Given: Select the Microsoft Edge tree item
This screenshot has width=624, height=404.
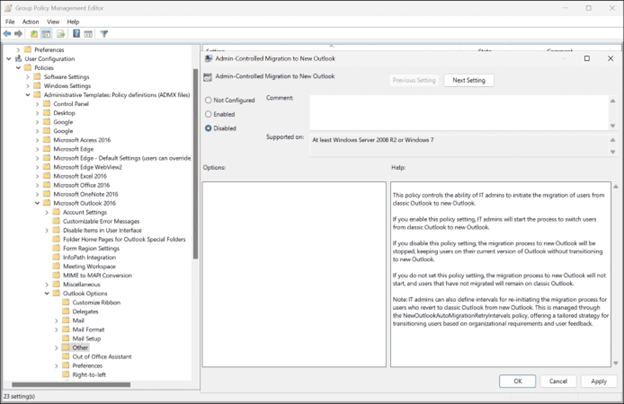Looking at the screenshot, I should pos(74,149).
